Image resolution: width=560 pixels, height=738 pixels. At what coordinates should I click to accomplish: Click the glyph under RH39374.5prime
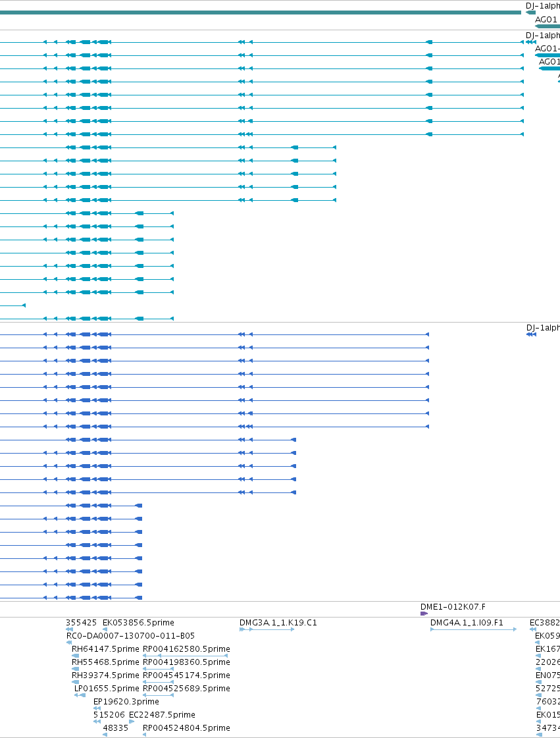75,682
